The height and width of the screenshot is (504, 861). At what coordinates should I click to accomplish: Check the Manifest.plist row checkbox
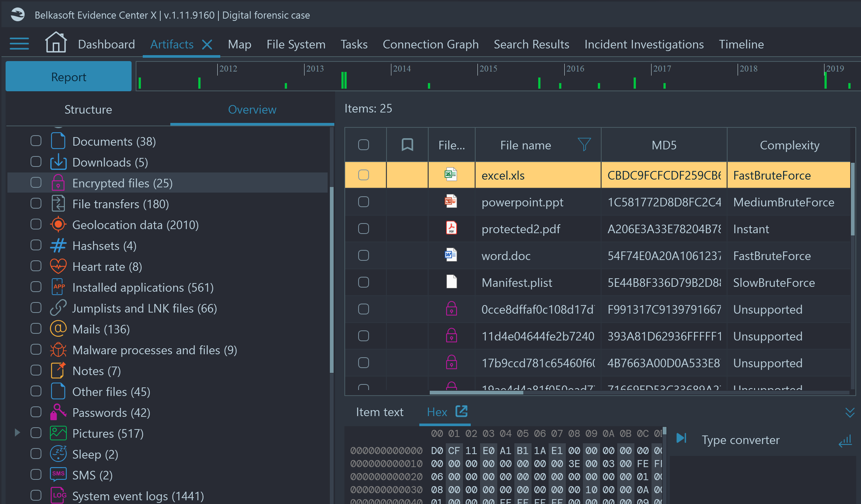pyautogui.click(x=363, y=282)
